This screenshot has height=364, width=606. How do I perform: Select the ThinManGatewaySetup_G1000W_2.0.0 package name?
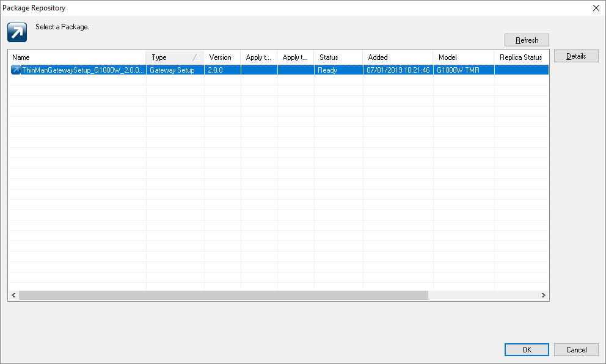point(83,70)
